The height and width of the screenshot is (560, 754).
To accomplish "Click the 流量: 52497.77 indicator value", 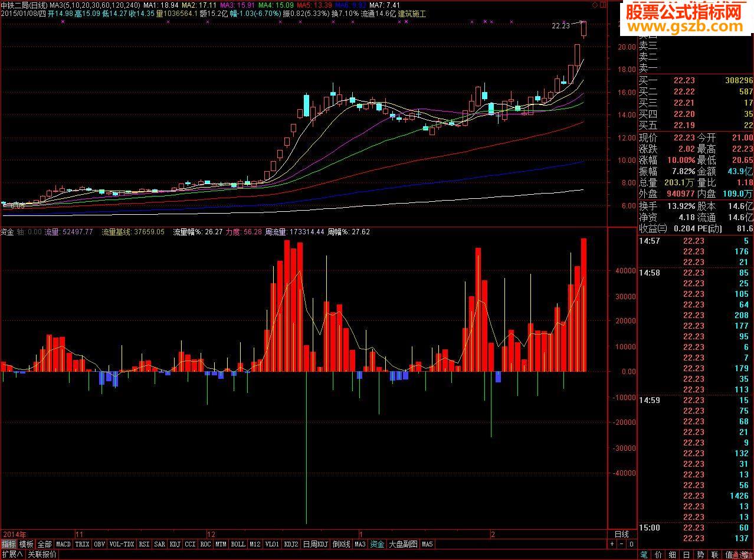I will tap(68, 232).
